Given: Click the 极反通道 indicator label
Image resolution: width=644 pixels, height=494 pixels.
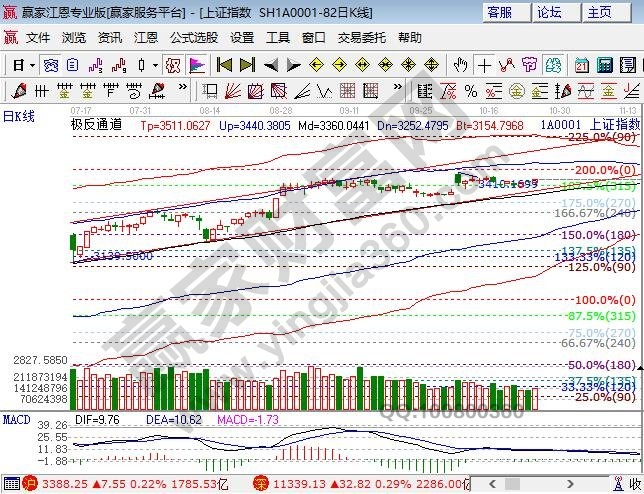Looking at the screenshot, I should 96,126.
